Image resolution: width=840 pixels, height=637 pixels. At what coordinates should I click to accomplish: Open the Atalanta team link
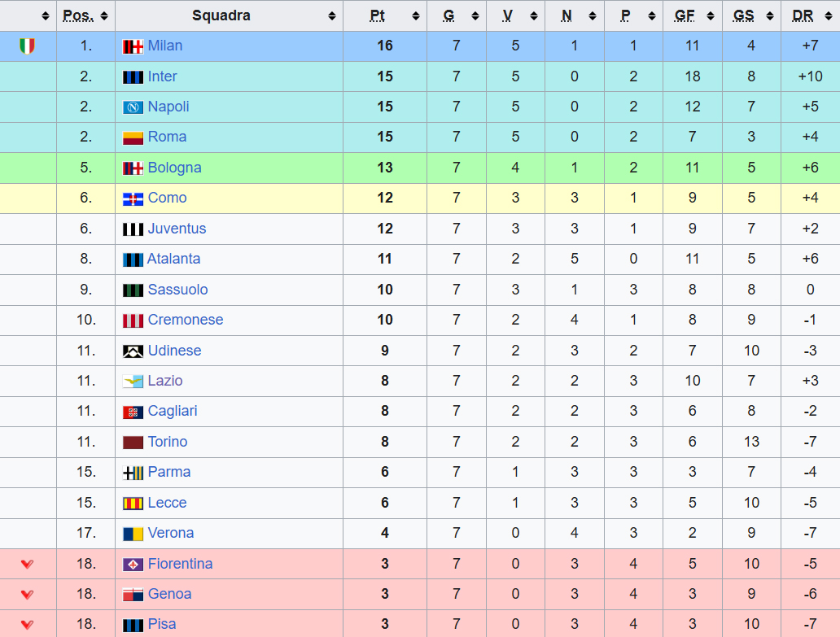click(173, 259)
